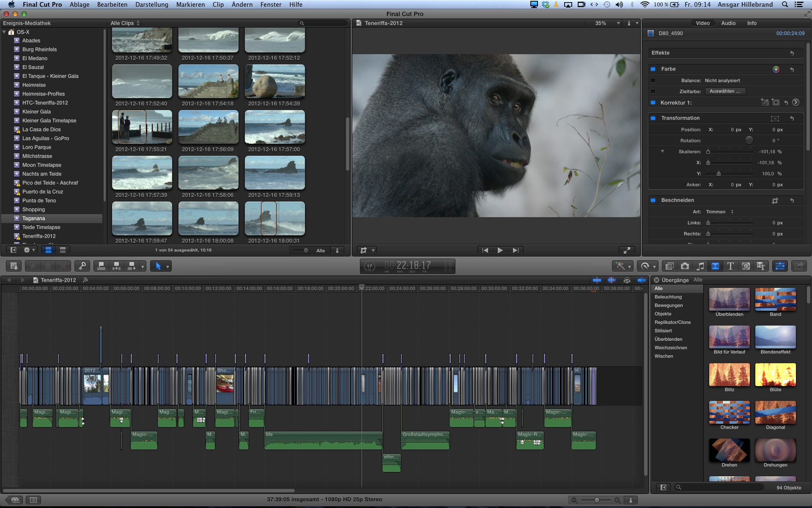Open the Markieren menu
Image resolution: width=812 pixels, height=508 pixels.
point(190,5)
